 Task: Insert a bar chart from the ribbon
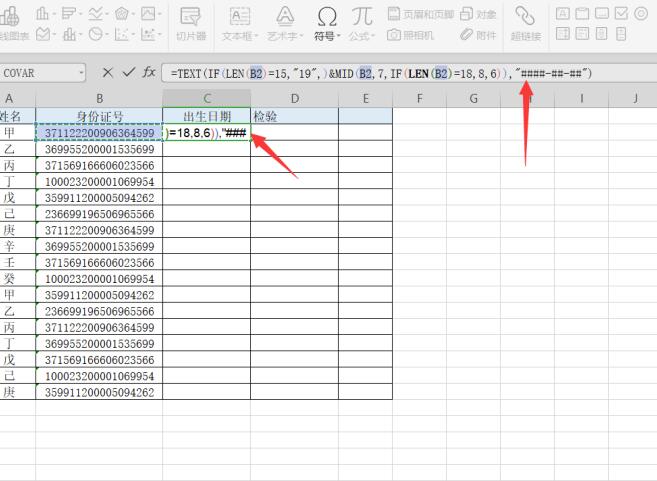(x=69, y=14)
